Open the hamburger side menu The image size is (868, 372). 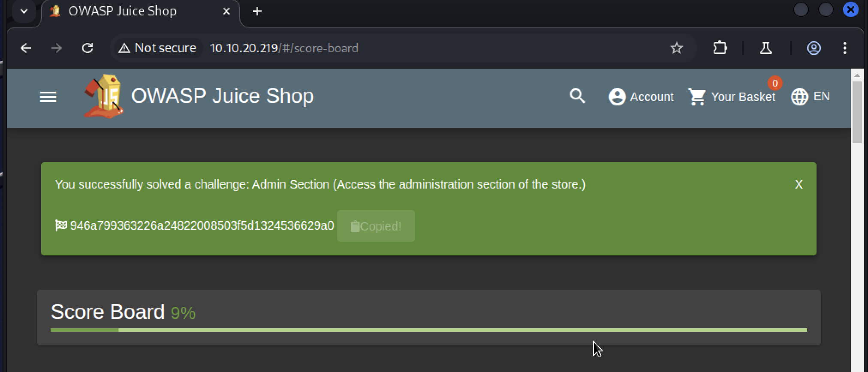tap(48, 97)
